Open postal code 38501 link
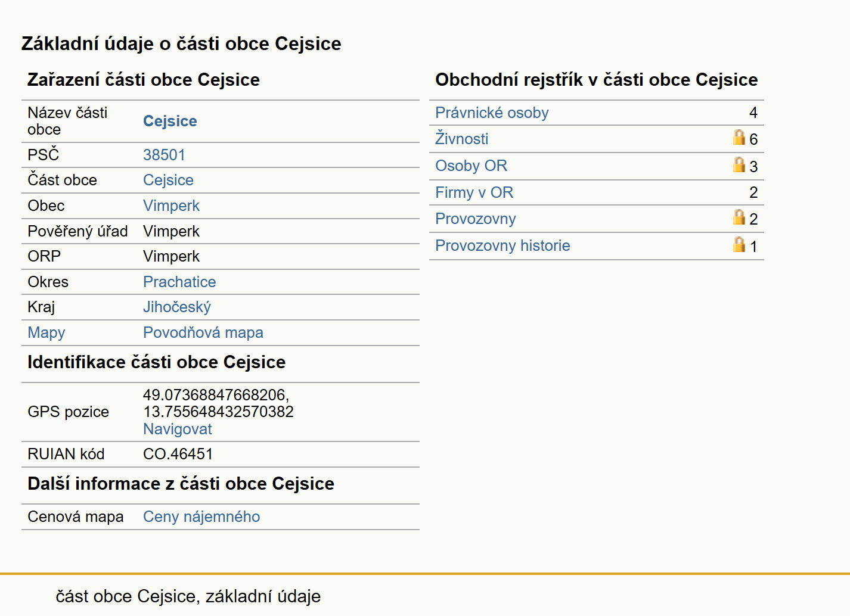850x616 pixels. (164, 155)
